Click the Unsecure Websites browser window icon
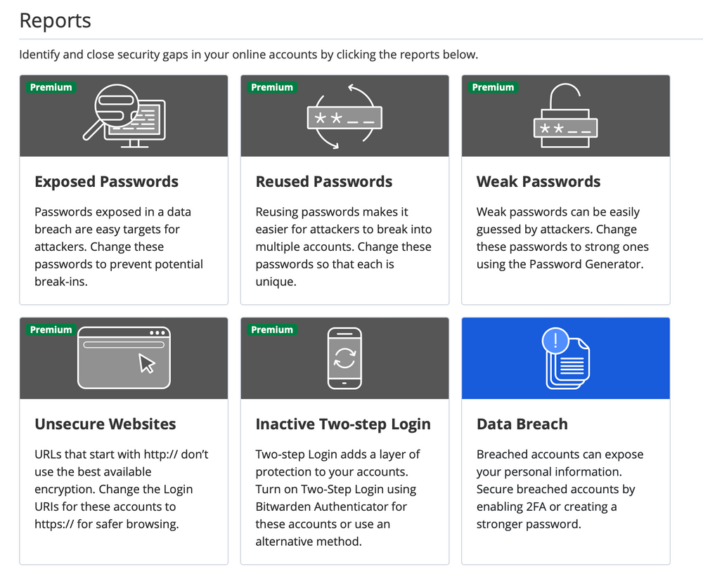 coord(124,358)
